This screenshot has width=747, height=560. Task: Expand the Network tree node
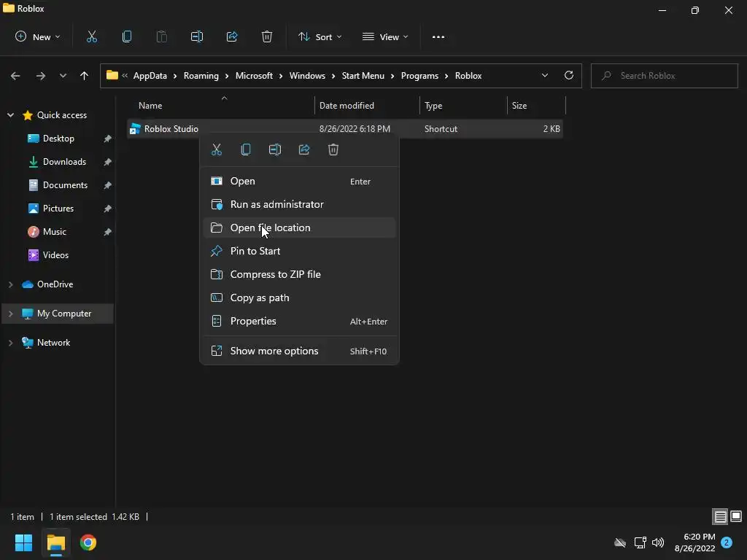tap(10, 343)
